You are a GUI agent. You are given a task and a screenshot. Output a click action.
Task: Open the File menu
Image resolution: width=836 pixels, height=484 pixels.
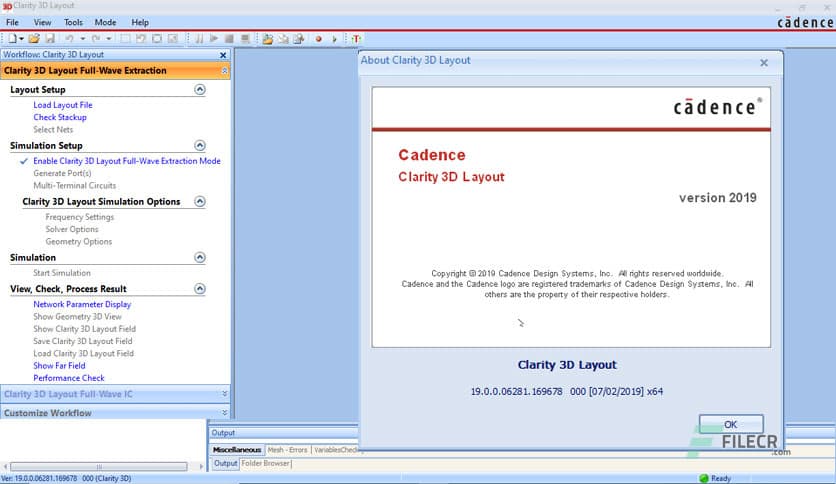coord(12,22)
